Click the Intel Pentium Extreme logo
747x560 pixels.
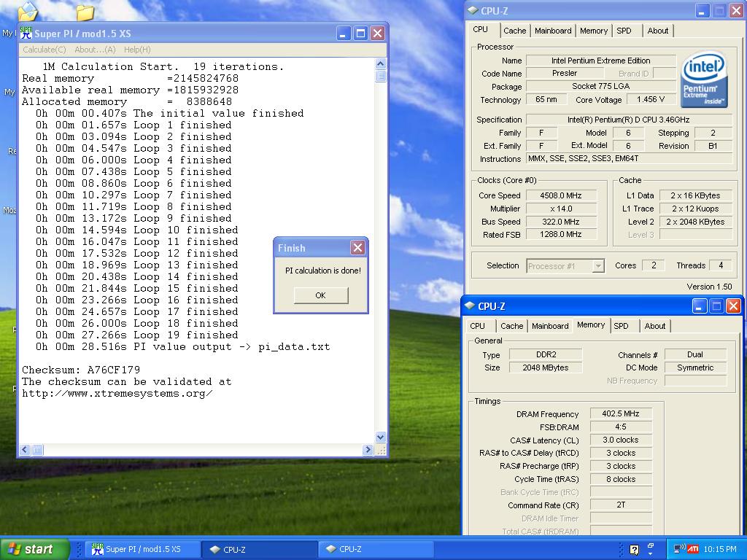point(704,79)
